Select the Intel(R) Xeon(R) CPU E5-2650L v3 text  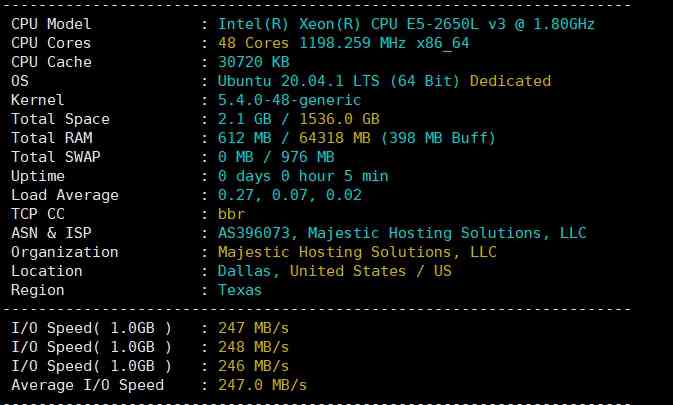361,24
